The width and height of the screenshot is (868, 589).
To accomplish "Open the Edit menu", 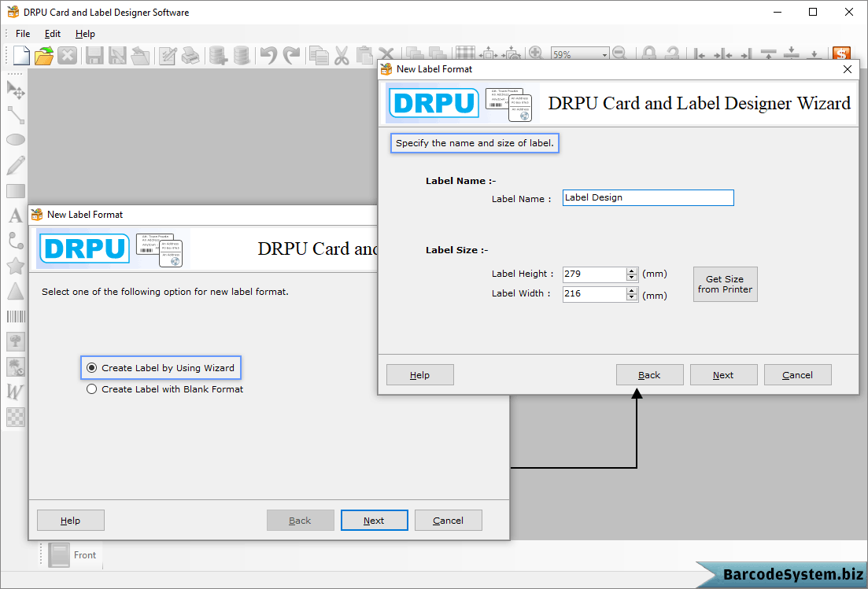I will [x=53, y=34].
